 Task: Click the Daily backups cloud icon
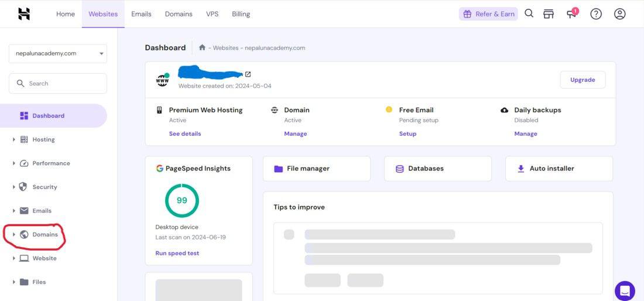pos(504,110)
